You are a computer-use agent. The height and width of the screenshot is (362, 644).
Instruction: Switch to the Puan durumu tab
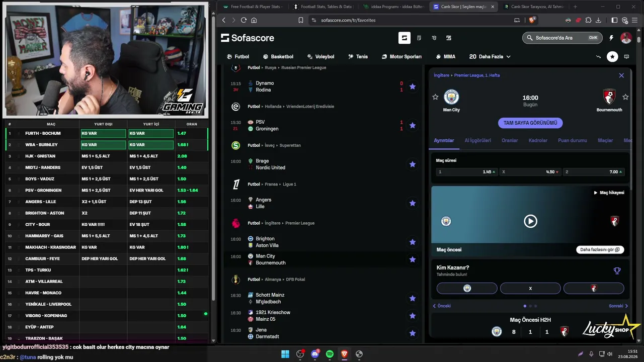click(572, 140)
